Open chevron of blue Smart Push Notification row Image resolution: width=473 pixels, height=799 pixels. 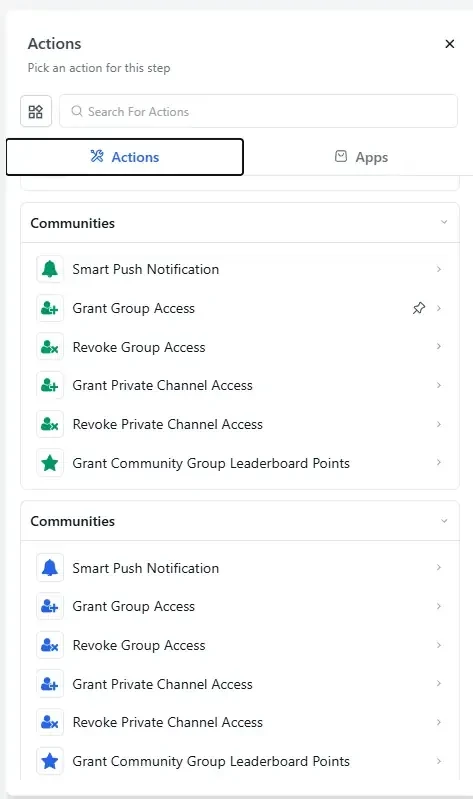[x=439, y=567]
